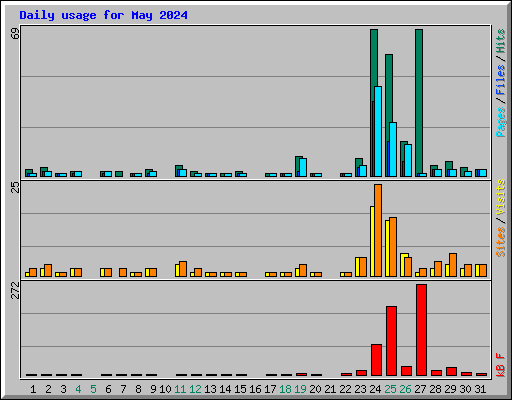Select day 2 on the x-axis
This screenshot has height=400, width=512.
[48, 389]
